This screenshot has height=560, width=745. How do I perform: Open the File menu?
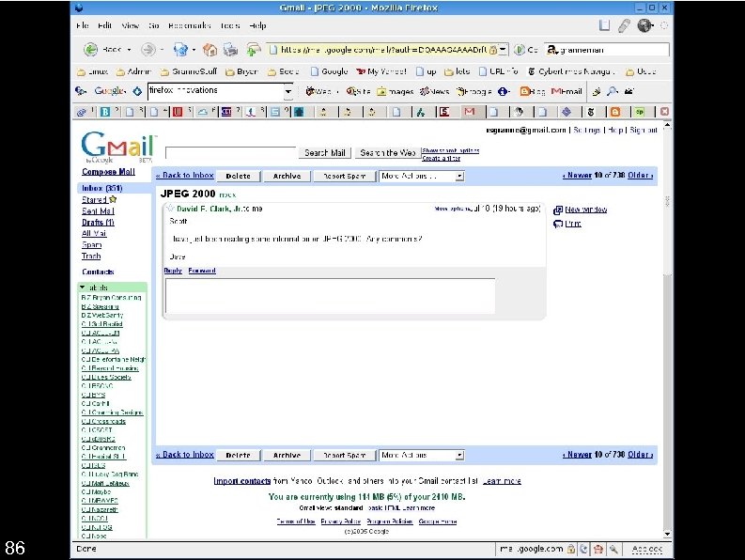[x=83, y=25]
